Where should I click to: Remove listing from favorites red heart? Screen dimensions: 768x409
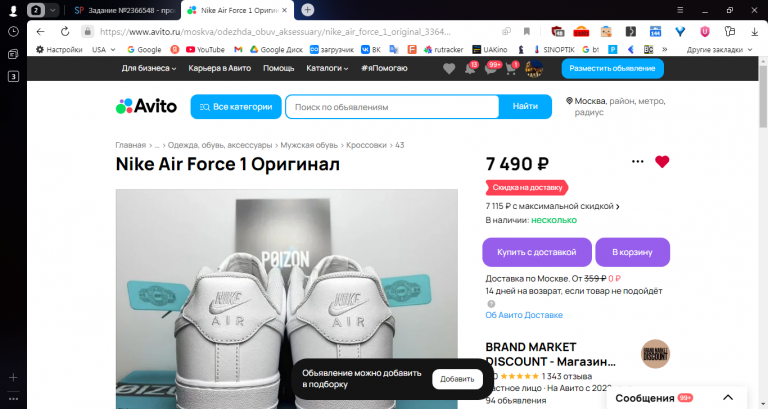(x=662, y=162)
